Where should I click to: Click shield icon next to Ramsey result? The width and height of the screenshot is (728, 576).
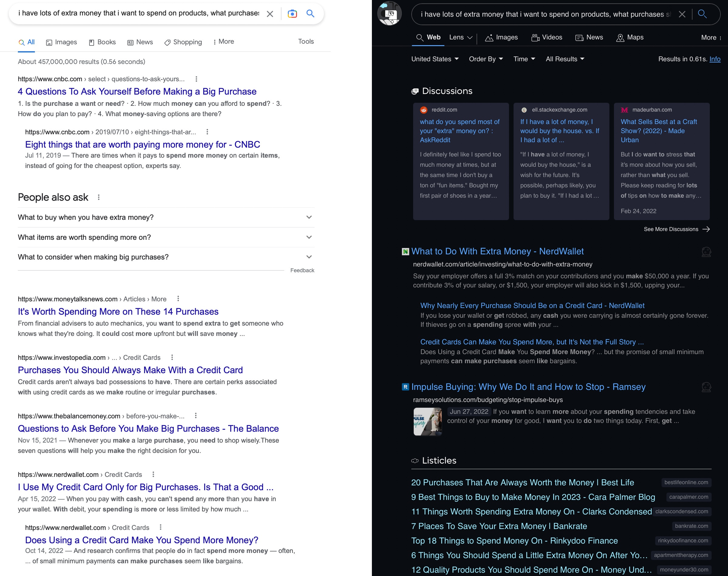point(706,387)
